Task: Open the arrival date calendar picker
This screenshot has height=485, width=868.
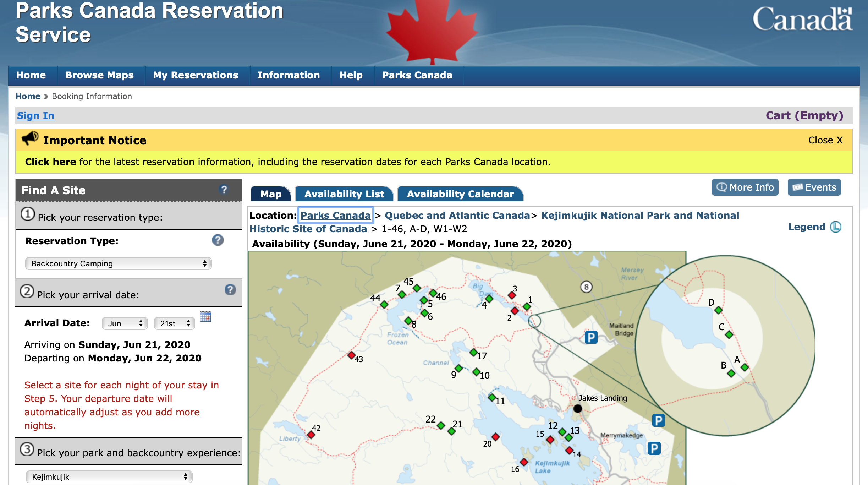Action: coord(205,316)
